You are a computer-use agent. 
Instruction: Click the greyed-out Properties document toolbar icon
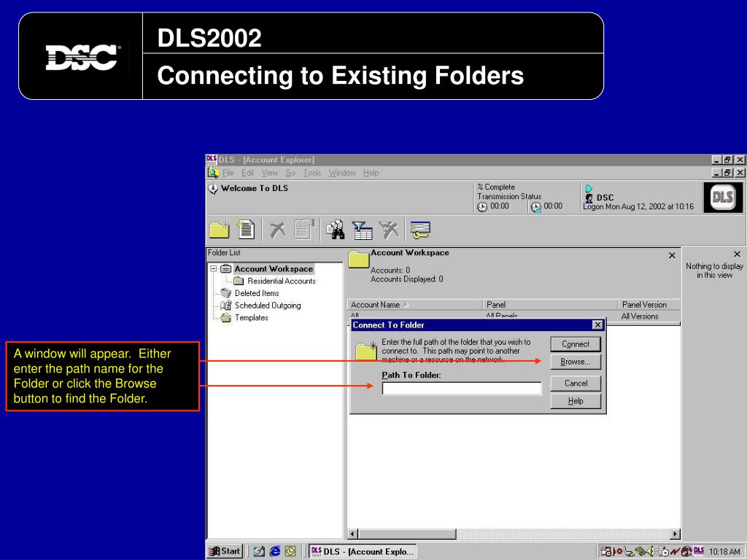[304, 229]
